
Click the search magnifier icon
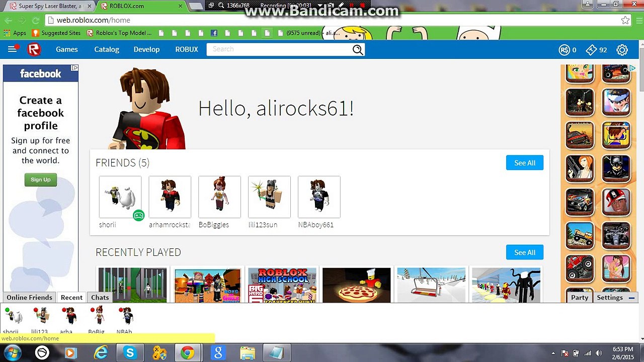[358, 49]
